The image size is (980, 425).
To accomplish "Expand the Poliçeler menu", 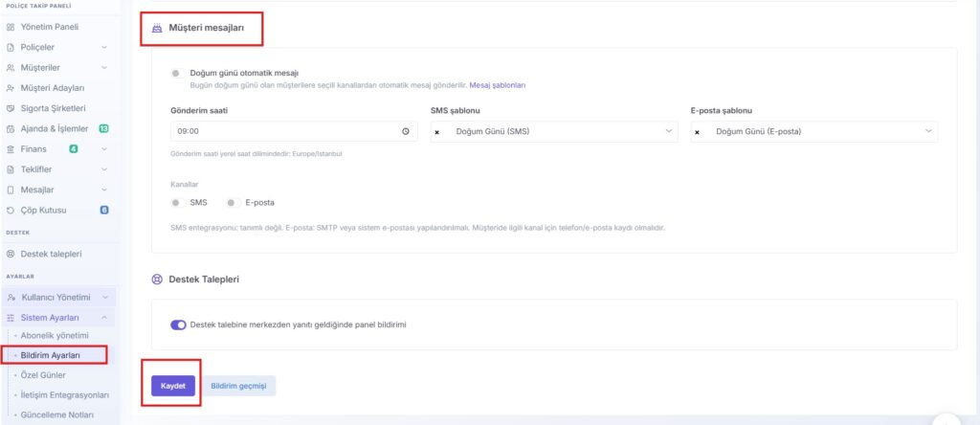I will coord(57,48).
